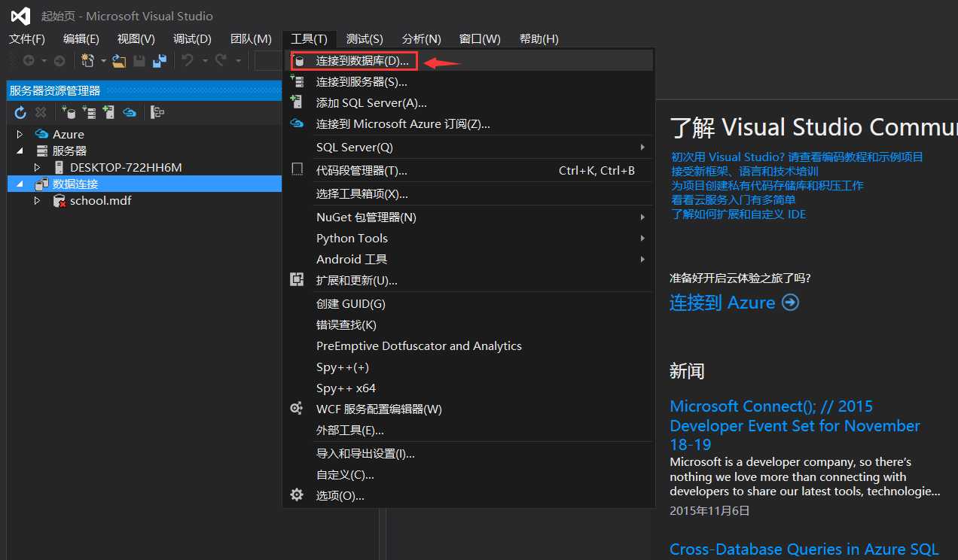Choose 导入和导出设置(I)... entry

coord(468,453)
